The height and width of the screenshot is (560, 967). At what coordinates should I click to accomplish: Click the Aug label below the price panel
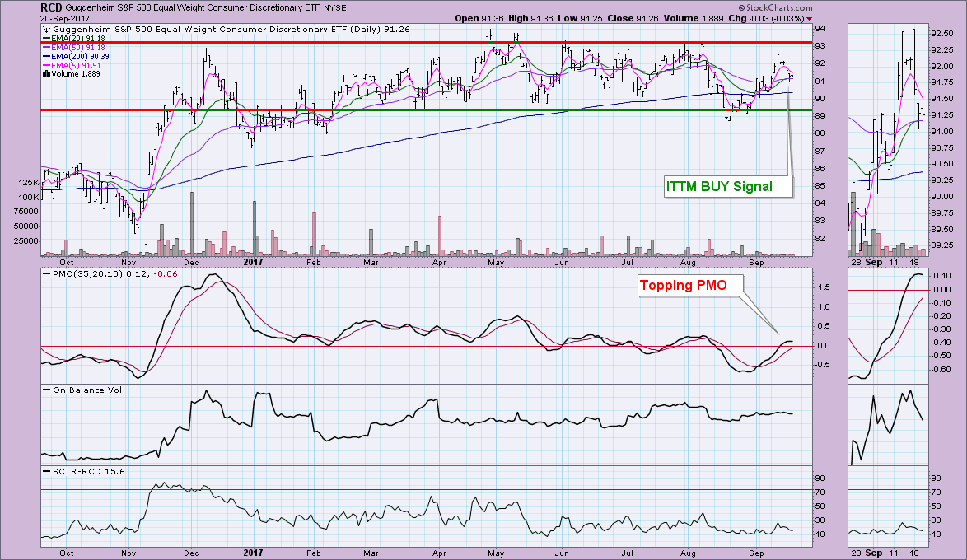pos(688,262)
